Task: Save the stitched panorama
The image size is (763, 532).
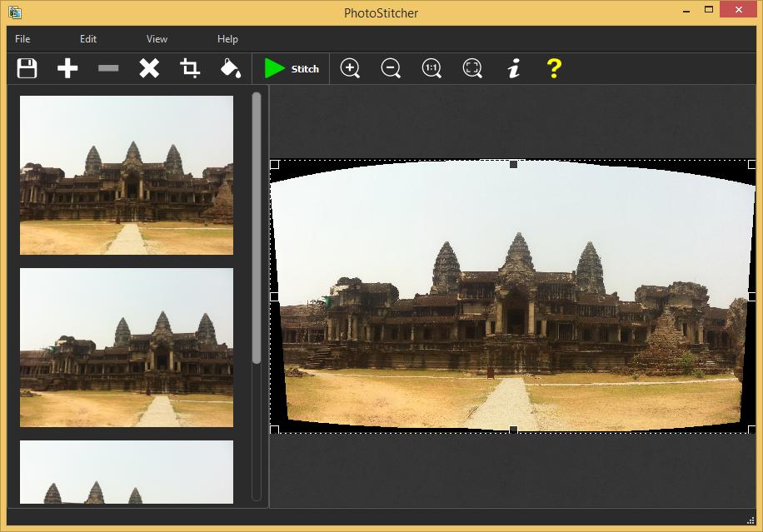Action: (26, 68)
